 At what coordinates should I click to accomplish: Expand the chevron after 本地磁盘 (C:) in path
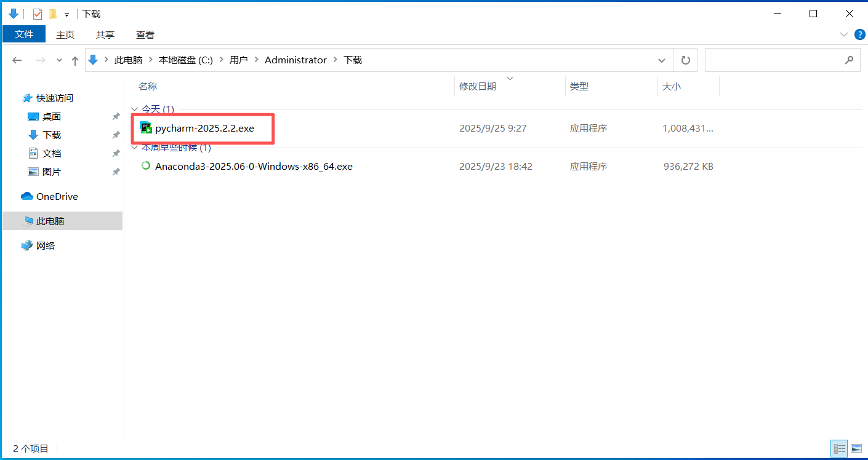(x=221, y=60)
